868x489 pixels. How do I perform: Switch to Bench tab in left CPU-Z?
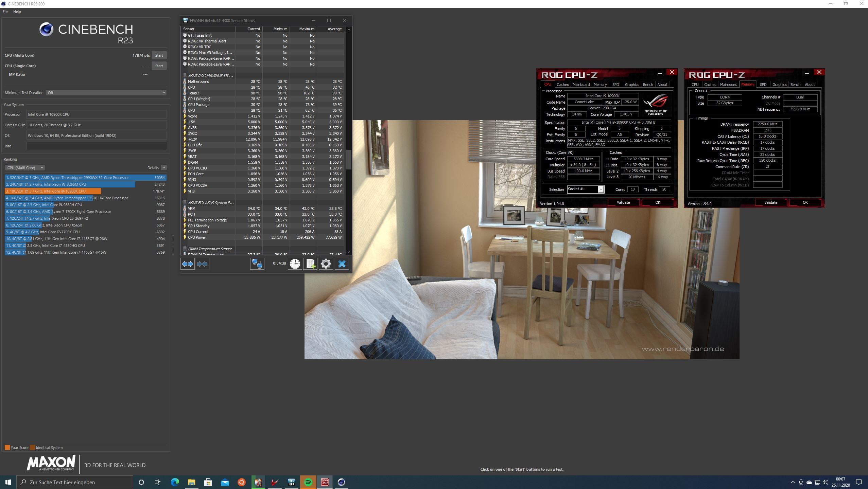[x=648, y=85]
